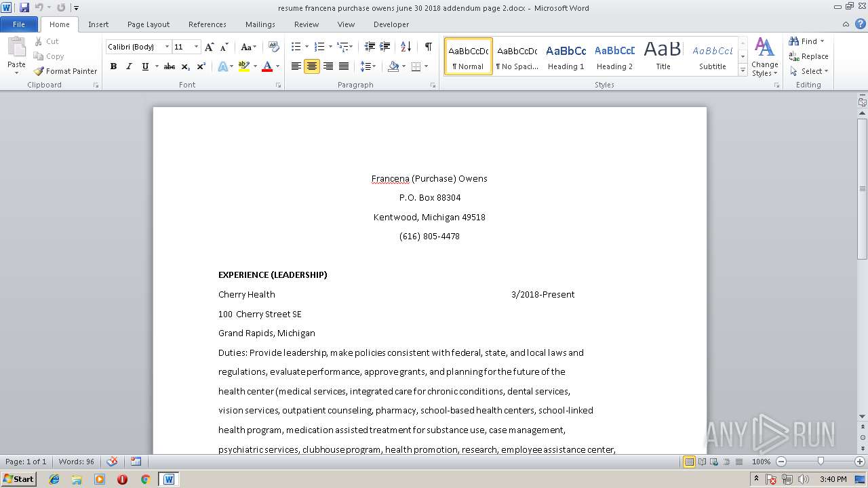Click the Cut command

click(47, 41)
